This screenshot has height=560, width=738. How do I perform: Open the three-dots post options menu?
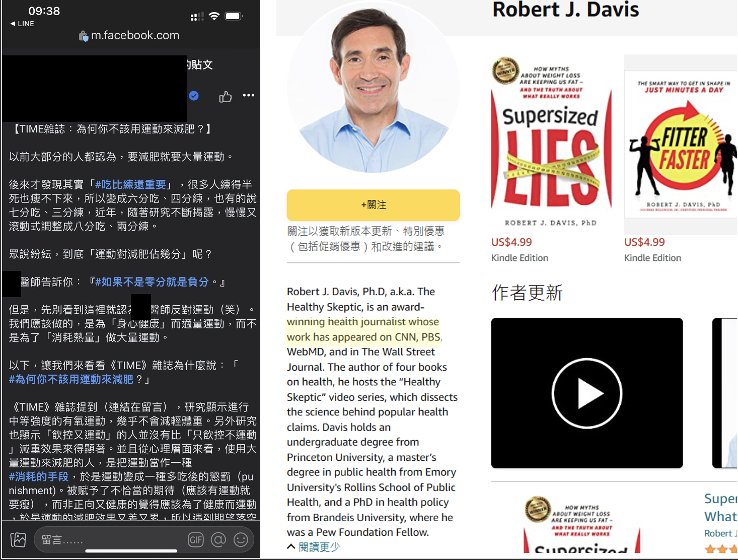(248, 96)
